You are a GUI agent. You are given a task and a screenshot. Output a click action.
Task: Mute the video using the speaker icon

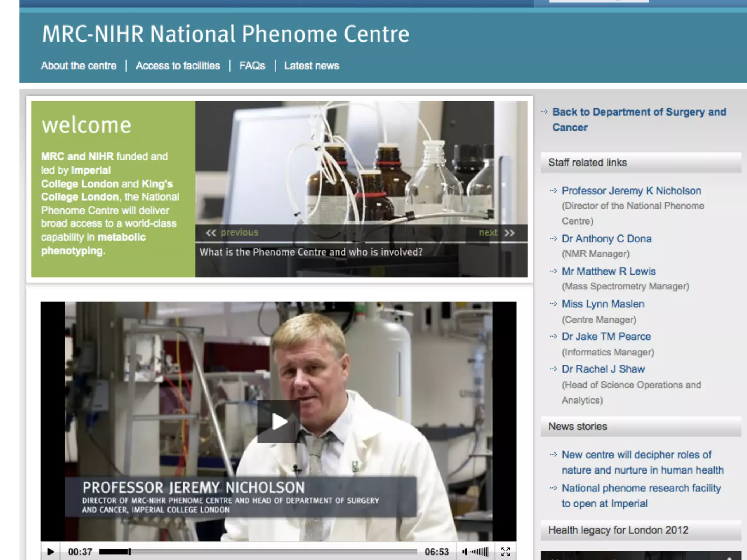[x=465, y=552]
